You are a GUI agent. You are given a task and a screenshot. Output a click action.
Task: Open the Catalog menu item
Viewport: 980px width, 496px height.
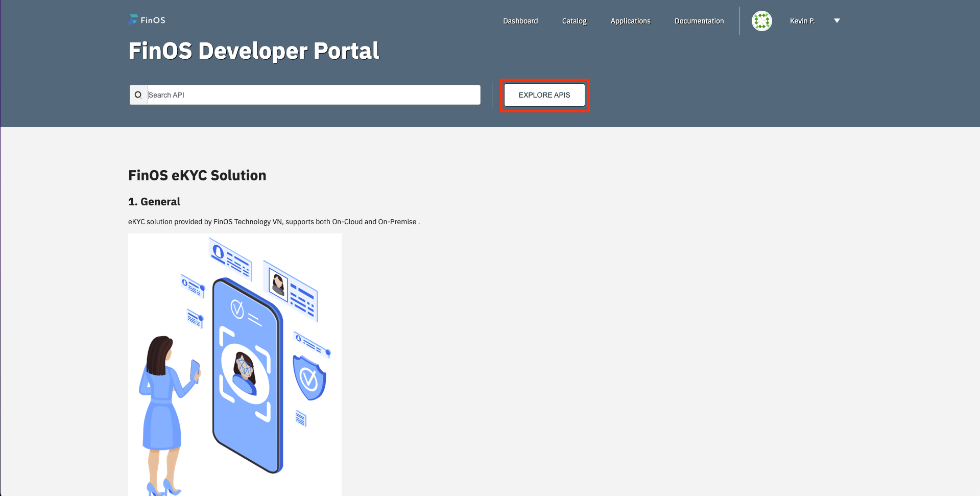(x=574, y=21)
